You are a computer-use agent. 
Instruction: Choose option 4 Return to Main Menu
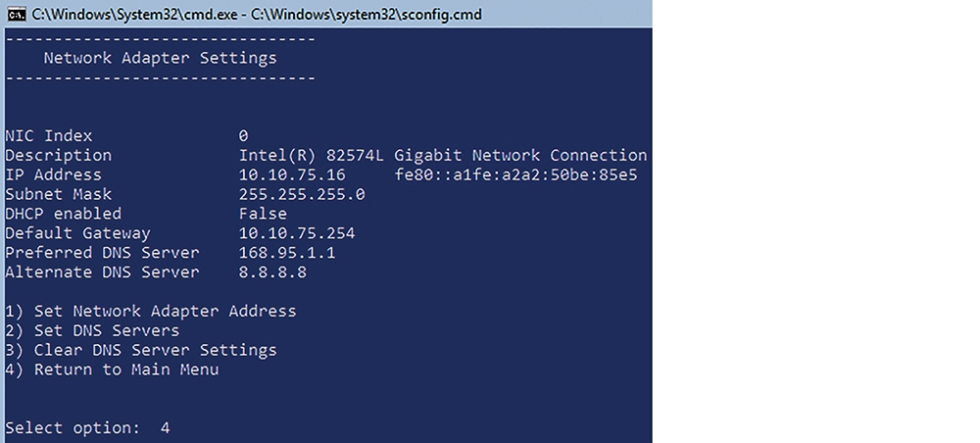[112, 369]
